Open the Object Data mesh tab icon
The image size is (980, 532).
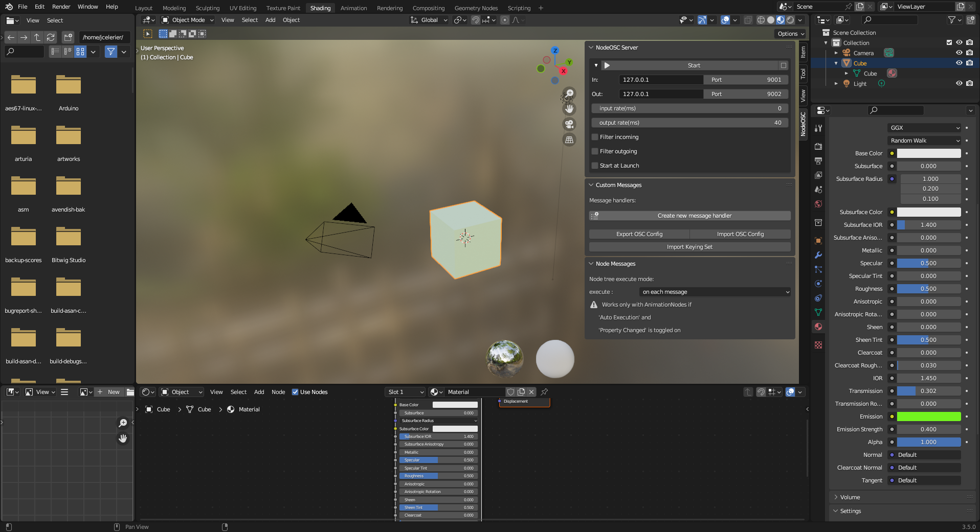coord(818,312)
